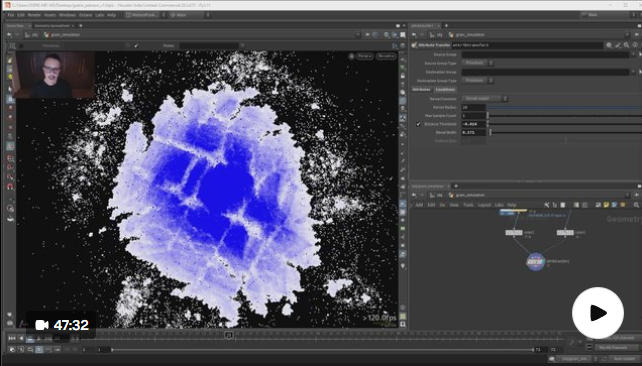Click the No cam button in viewport
This screenshot has width=642, height=366.
click(386, 56)
